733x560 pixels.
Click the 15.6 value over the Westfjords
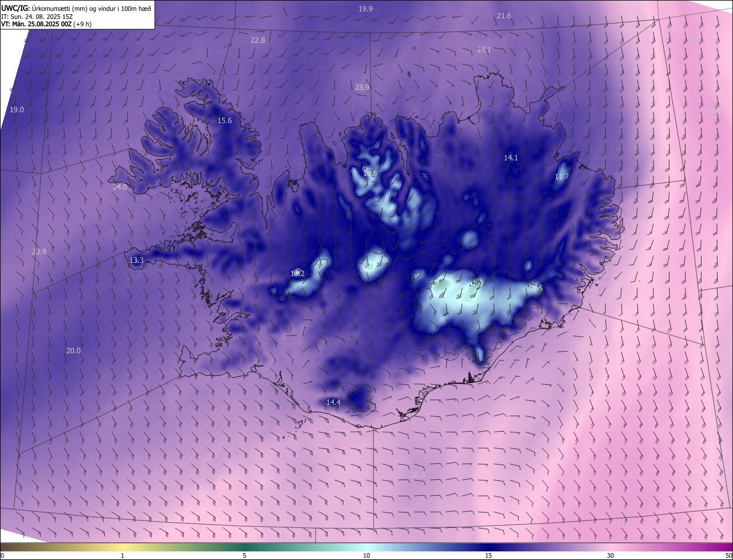(x=224, y=120)
